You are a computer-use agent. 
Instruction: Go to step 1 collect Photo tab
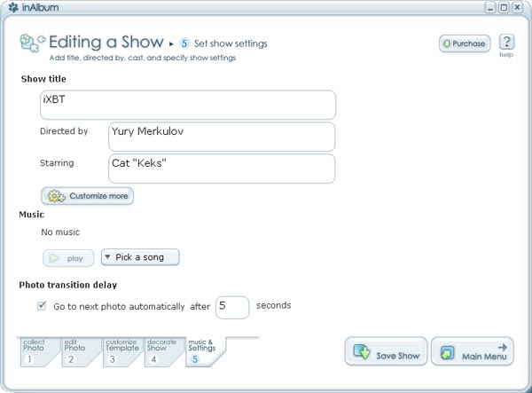click(x=37, y=352)
